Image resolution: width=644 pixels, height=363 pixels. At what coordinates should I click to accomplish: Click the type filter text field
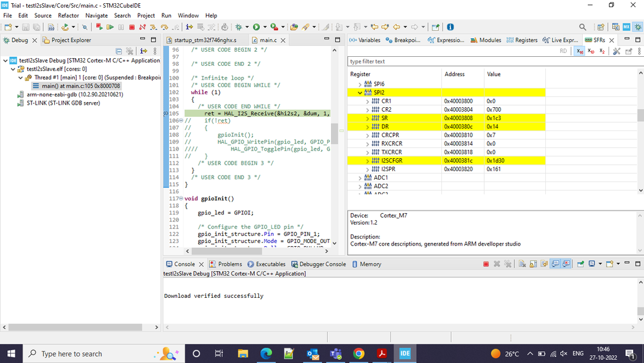click(496, 61)
